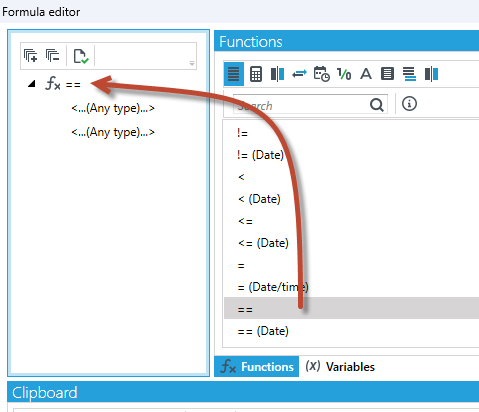
Task: Open function info with the 'i' icon
Action: [x=409, y=104]
